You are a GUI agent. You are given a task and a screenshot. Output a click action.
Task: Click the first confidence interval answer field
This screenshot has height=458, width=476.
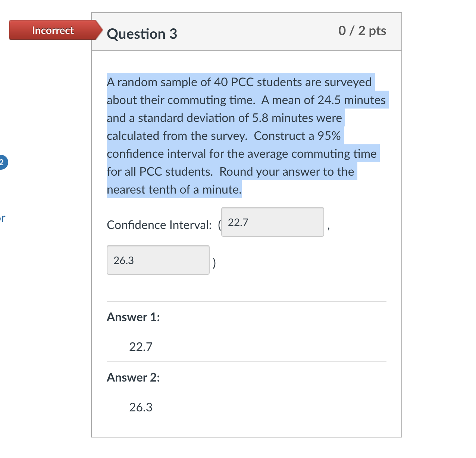[x=273, y=222]
